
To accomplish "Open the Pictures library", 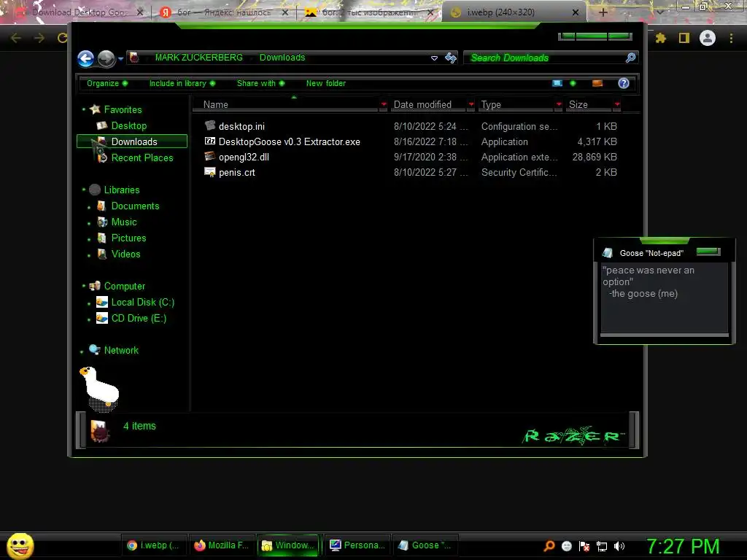I will pyautogui.click(x=128, y=238).
